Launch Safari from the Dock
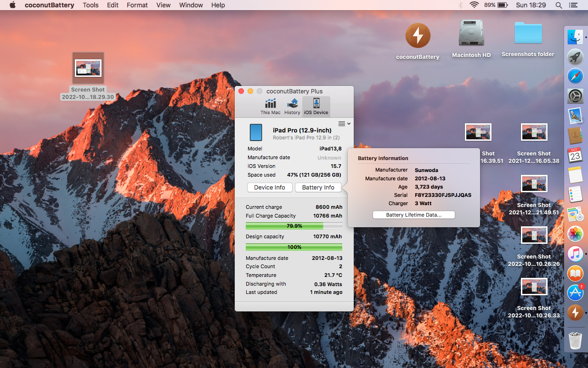588x368 pixels. tap(575, 76)
